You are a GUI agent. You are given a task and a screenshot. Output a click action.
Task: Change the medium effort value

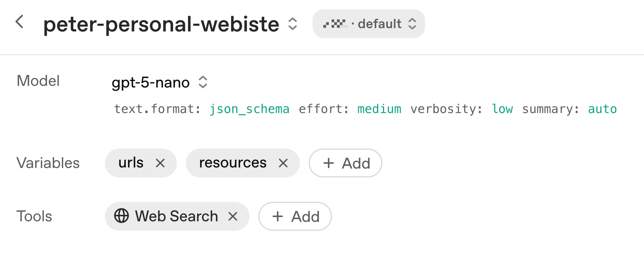click(379, 109)
